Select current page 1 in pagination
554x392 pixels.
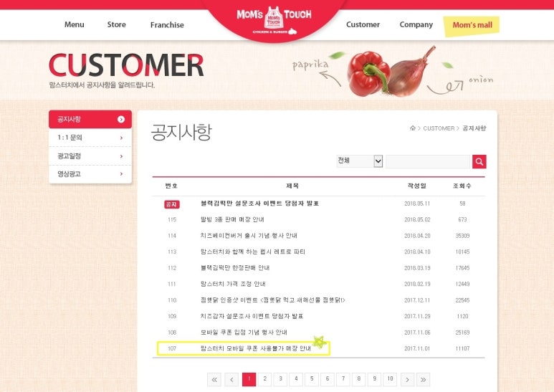click(249, 380)
